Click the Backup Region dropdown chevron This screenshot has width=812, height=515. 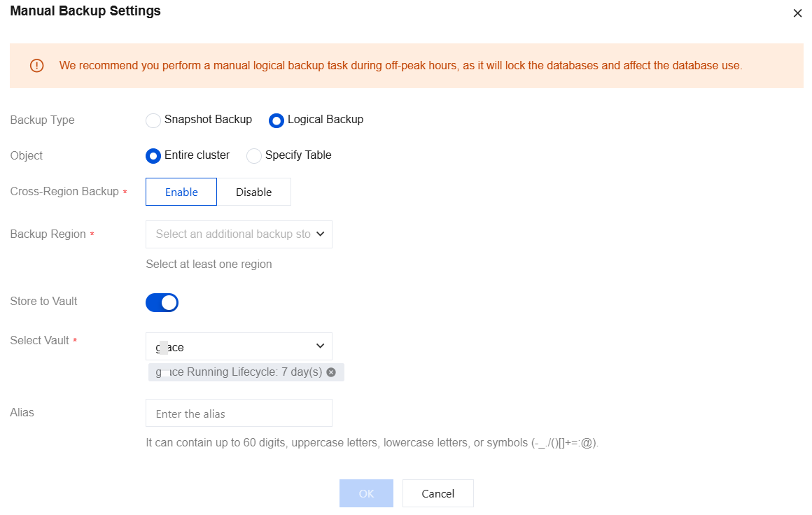pos(320,234)
